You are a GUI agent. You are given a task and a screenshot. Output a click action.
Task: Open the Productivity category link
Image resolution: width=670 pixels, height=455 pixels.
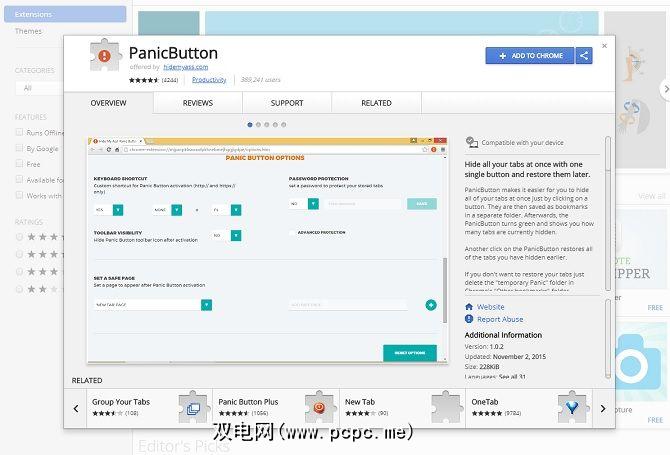point(209,80)
